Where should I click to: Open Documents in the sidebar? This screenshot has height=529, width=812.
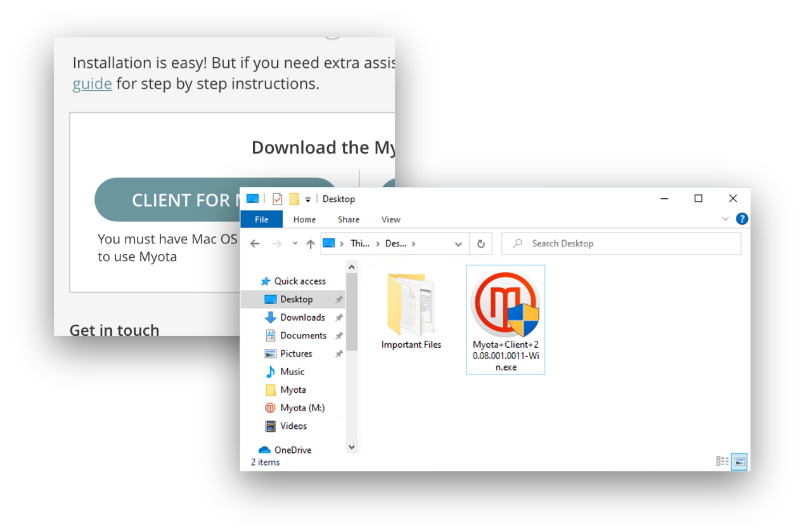point(303,335)
